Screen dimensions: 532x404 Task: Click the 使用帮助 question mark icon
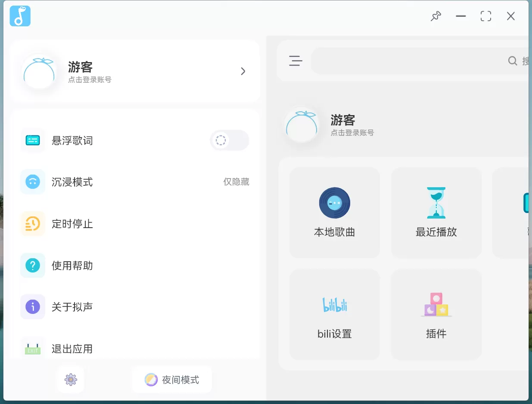click(x=32, y=266)
